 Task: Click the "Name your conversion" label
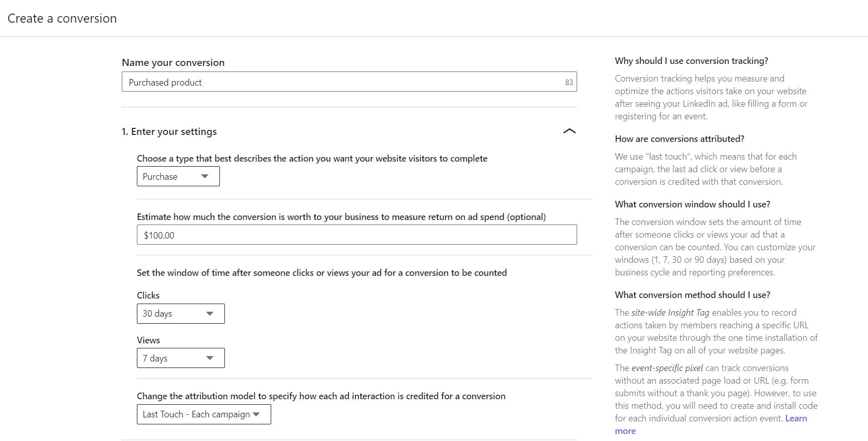[x=173, y=62]
